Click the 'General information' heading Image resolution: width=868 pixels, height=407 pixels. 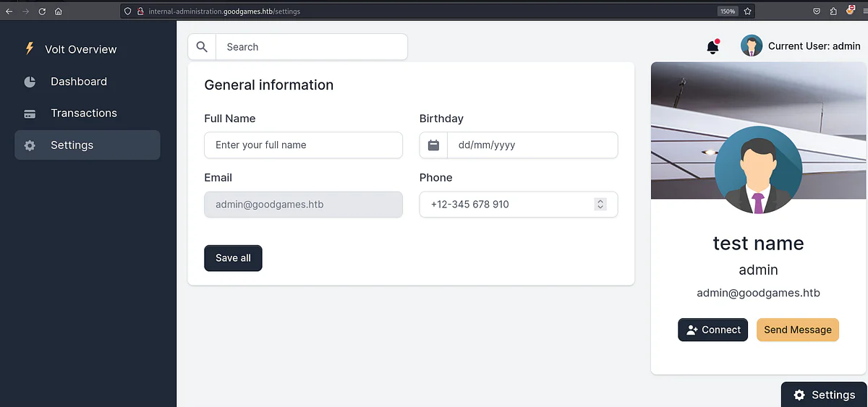tap(269, 85)
